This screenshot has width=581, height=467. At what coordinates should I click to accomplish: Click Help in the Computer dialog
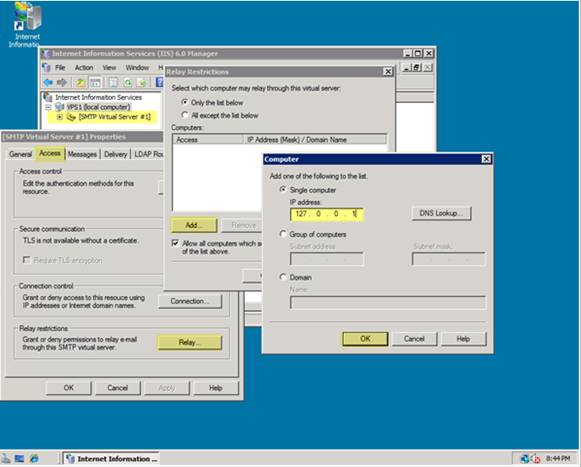tap(463, 339)
